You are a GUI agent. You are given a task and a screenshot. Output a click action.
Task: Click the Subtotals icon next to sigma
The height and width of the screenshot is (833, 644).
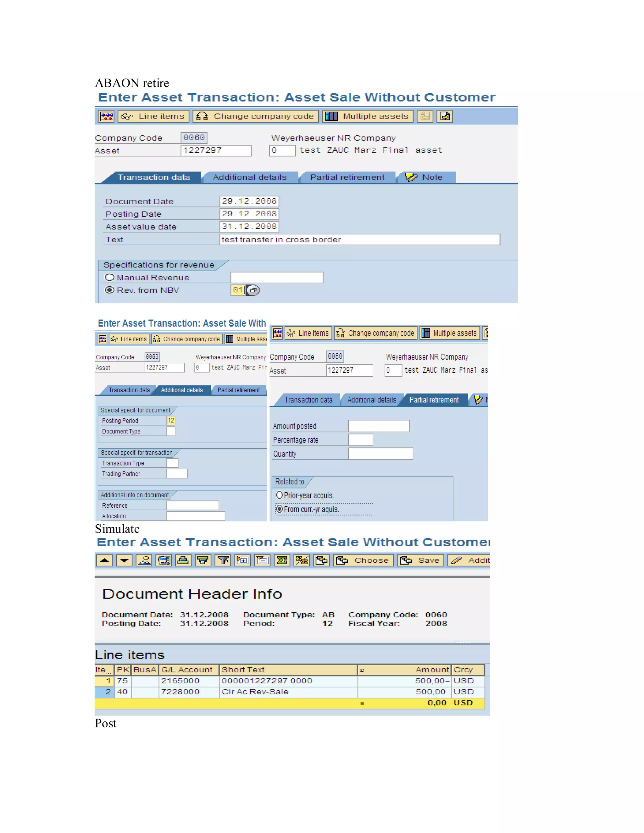click(302, 560)
